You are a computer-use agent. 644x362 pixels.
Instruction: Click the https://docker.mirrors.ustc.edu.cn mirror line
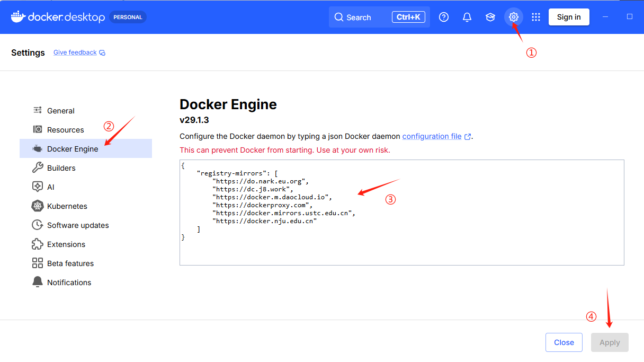click(x=283, y=213)
